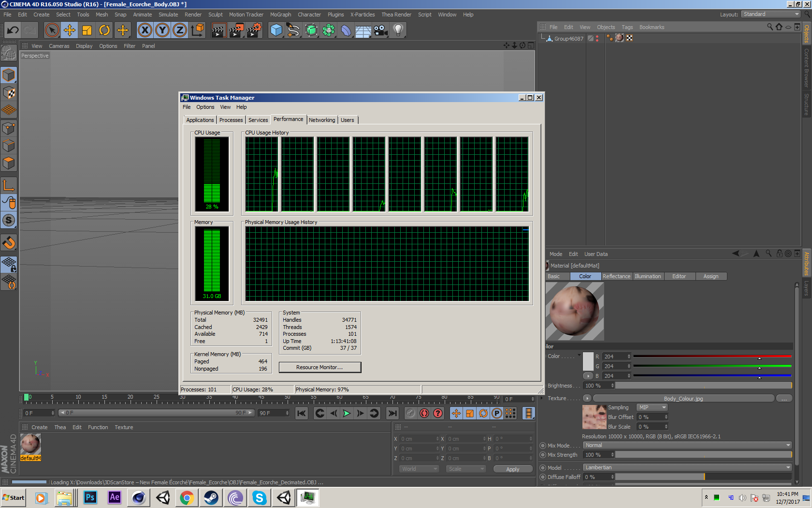Open the MoGraph menu
This screenshot has height=508, width=812.
click(x=280, y=15)
